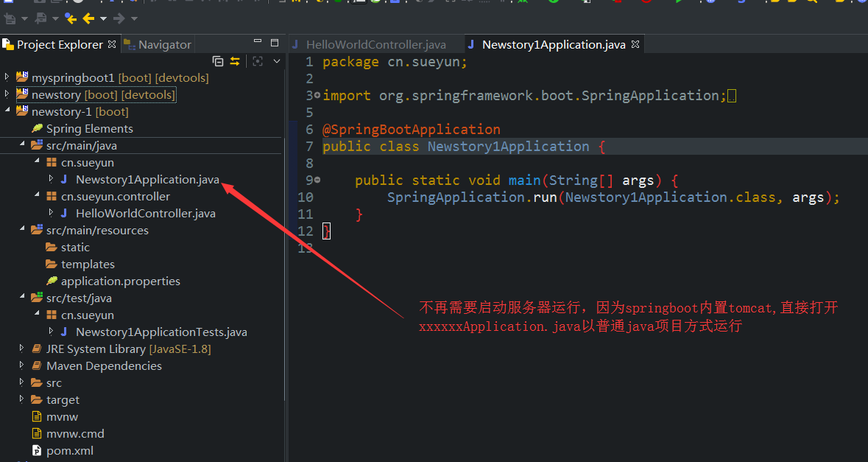
Task: Expand the folded imports box marker
Action: [732, 97]
